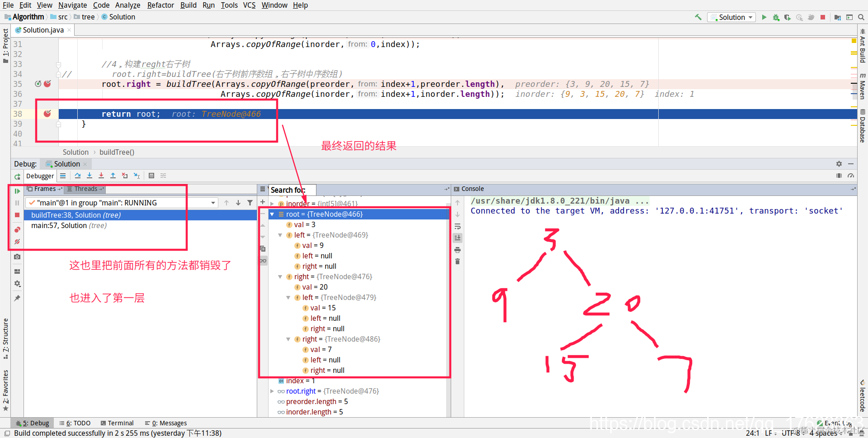The height and width of the screenshot is (438, 868).
Task: Click the breakpoint on line 35
Action: pos(47,84)
